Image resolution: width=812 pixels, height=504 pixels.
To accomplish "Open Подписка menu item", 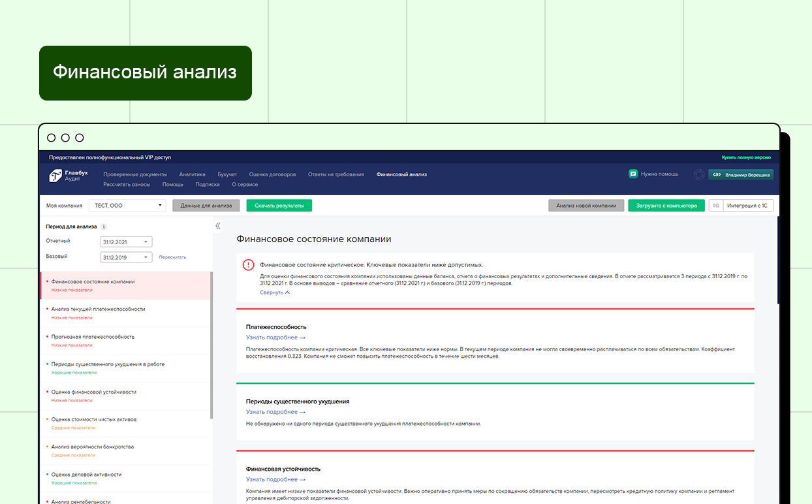I will tap(208, 184).
